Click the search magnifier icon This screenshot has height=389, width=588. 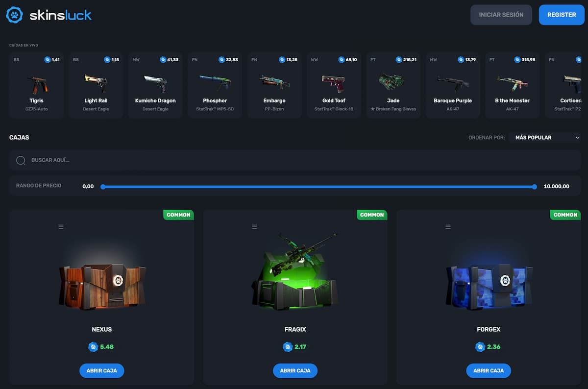(x=21, y=160)
